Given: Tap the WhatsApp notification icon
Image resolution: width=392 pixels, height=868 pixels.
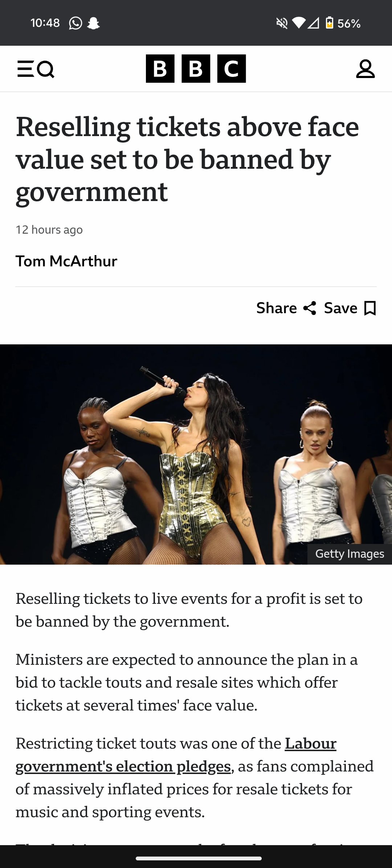Looking at the screenshot, I should [x=75, y=23].
